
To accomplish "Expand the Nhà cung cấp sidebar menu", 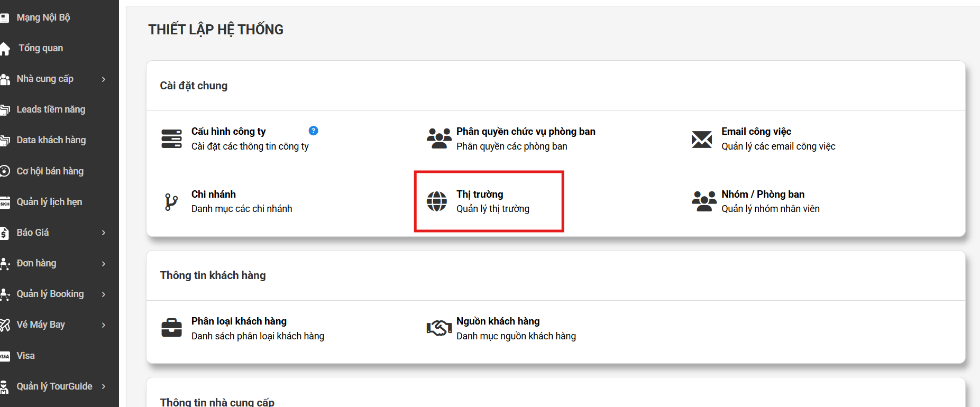I will click(104, 79).
